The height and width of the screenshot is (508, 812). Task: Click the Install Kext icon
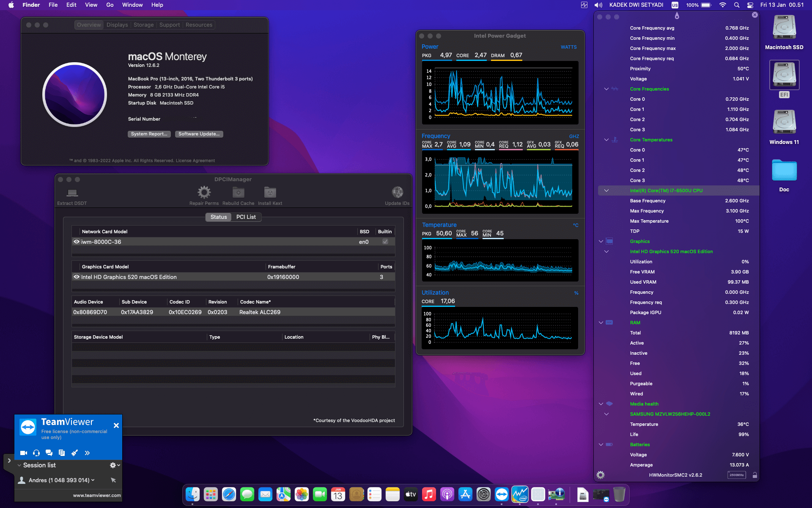(270, 193)
